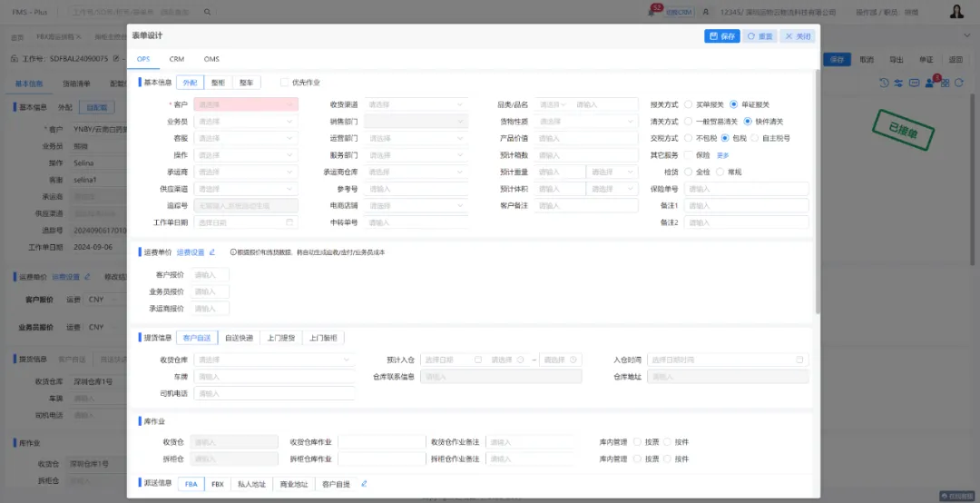Select FBX delivery tab
The image size is (980, 503).
click(218, 484)
